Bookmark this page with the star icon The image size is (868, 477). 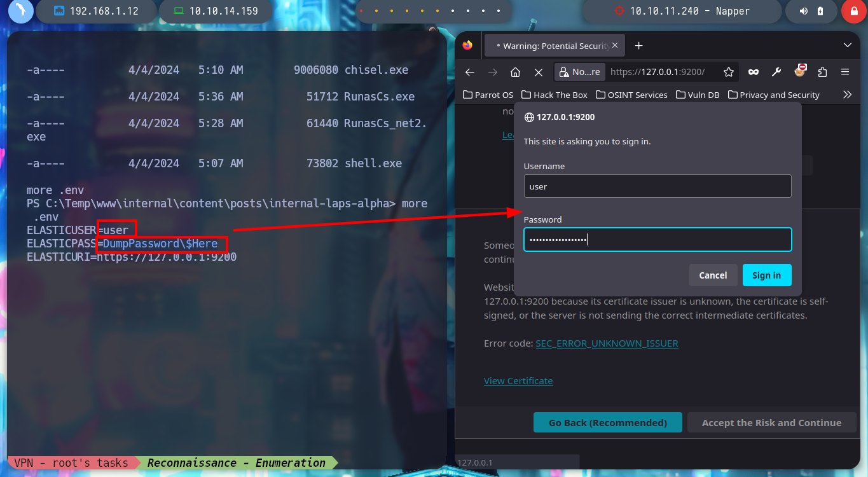point(729,72)
